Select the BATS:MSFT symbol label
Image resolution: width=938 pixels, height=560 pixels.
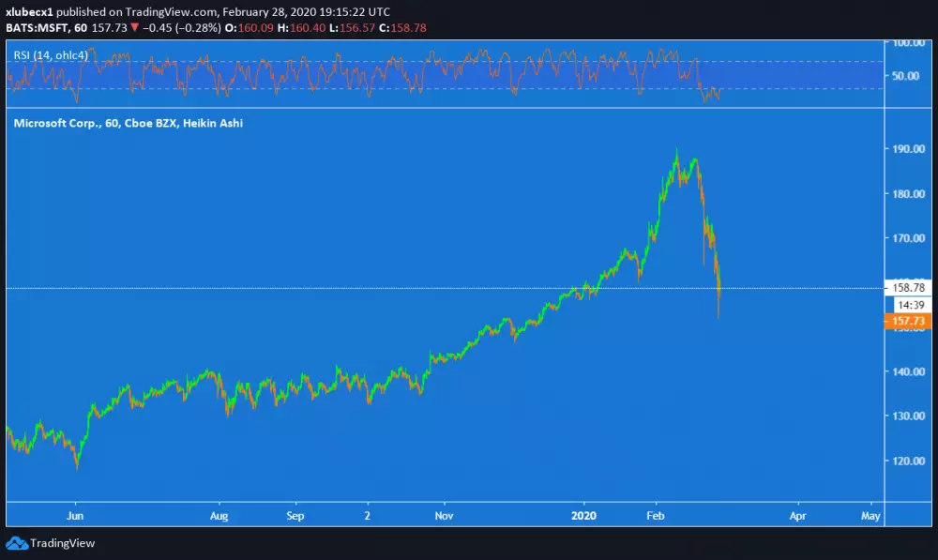pyautogui.click(x=39, y=26)
